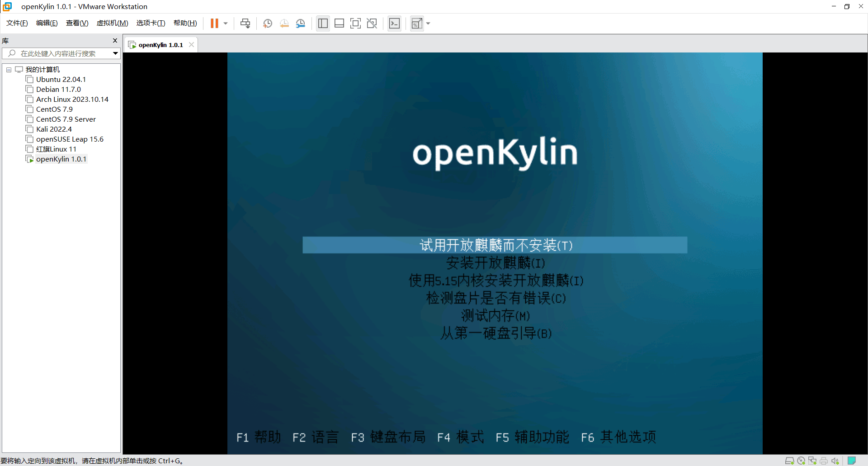Screen dimensions: 868x466
Task: Select 安装开放麒麟(I) boot option
Action: click(495, 263)
